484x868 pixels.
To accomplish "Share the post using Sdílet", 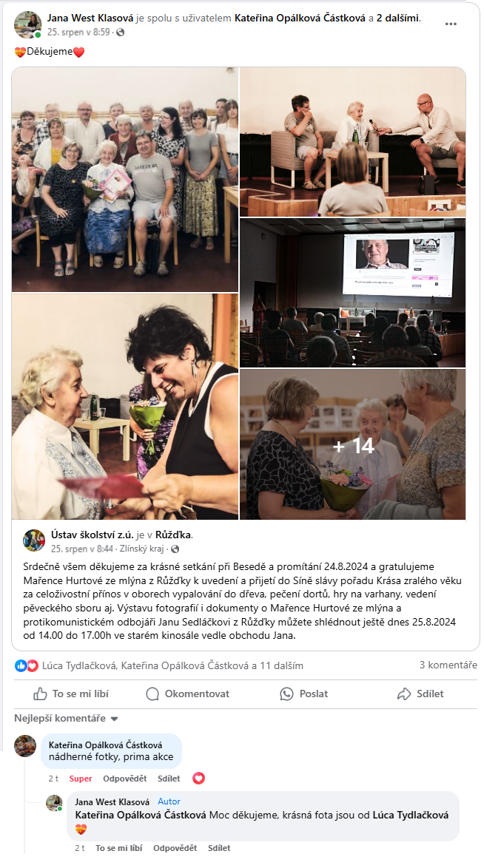I will pyautogui.click(x=420, y=694).
